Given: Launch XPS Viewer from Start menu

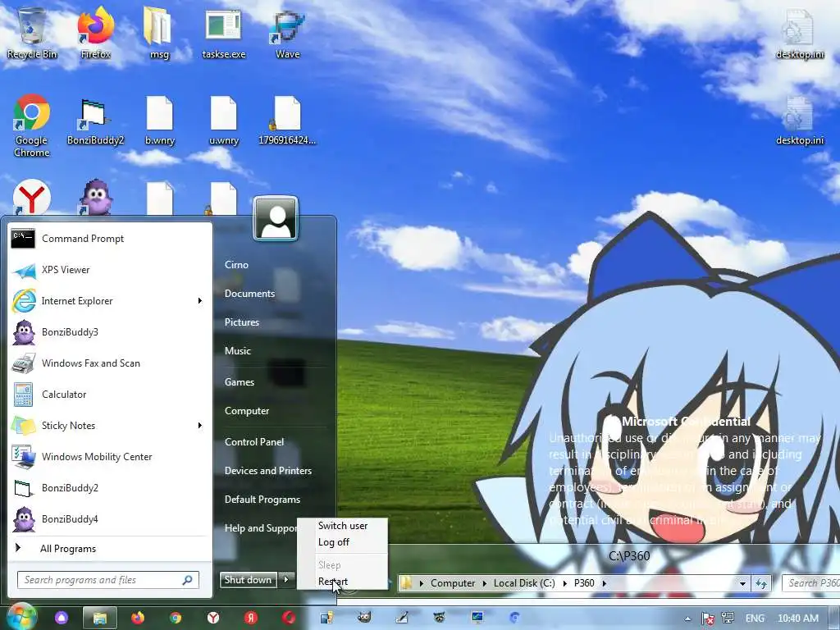Looking at the screenshot, I should point(110,270).
